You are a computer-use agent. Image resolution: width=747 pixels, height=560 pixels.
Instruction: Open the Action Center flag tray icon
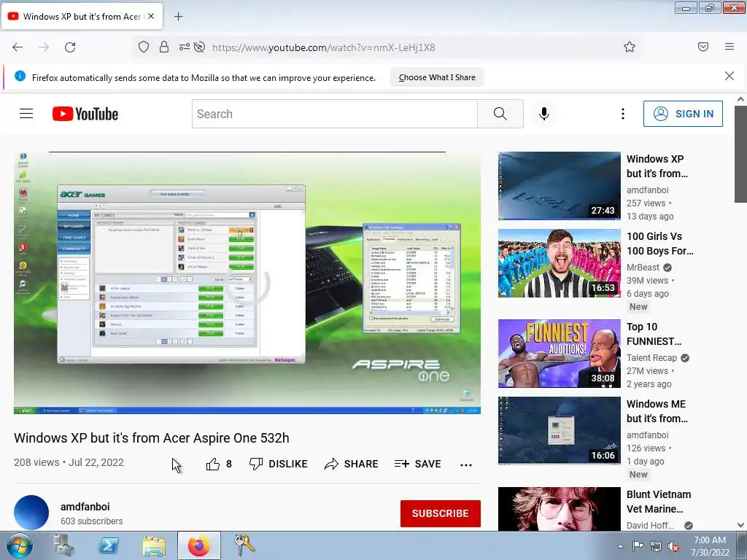click(638, 546)
